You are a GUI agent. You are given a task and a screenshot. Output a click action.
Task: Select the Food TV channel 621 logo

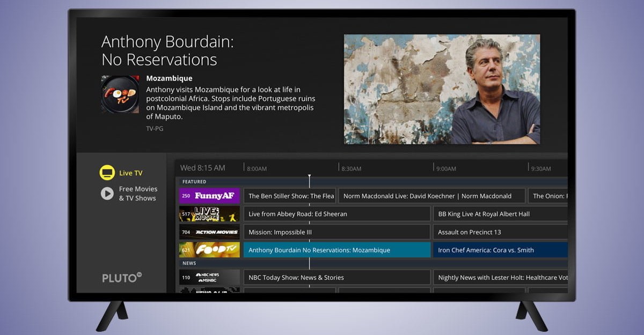pyautogui.click(x=209, y=250)
